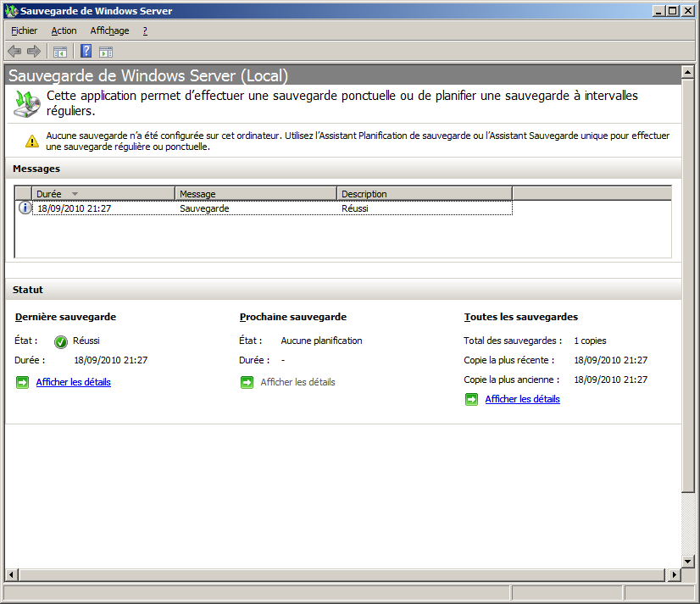
Task: Open Help via the blue question icon
Action: coord(86,52)
